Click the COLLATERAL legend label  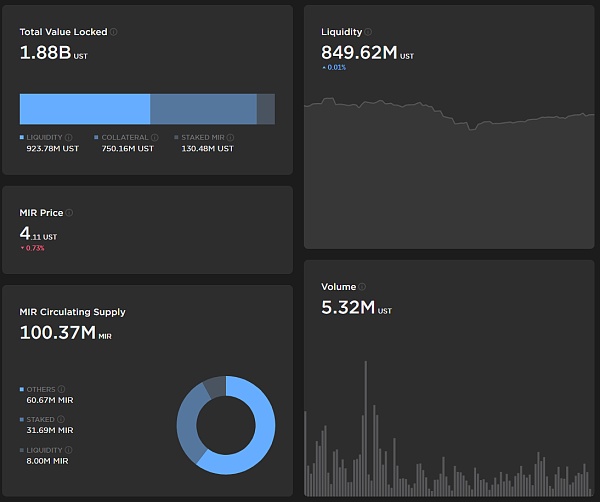125,137
